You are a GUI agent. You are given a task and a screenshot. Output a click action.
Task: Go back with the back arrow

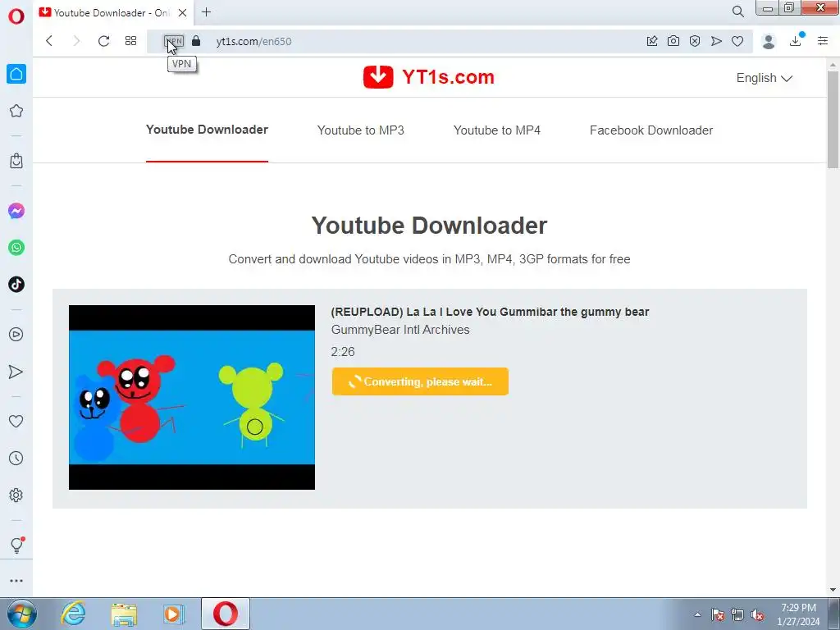tap(49, 41)
